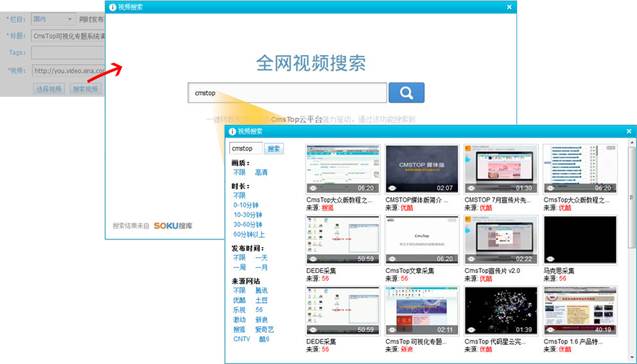Open the black 马克思采集 video thumbnail
This screenshot has height=364, width=637.
click(580, 240)
